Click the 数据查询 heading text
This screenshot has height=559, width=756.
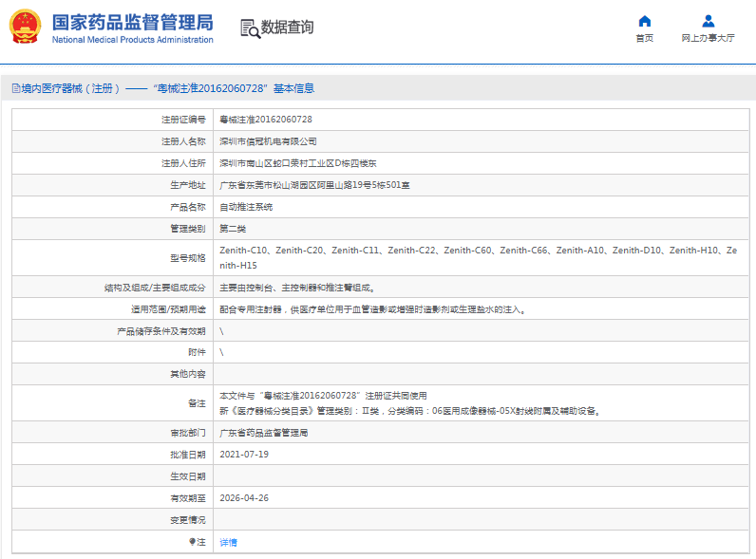(287, 28)
